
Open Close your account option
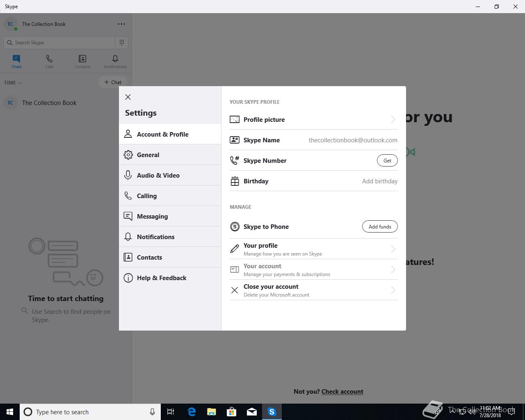[x=314, y=290]
